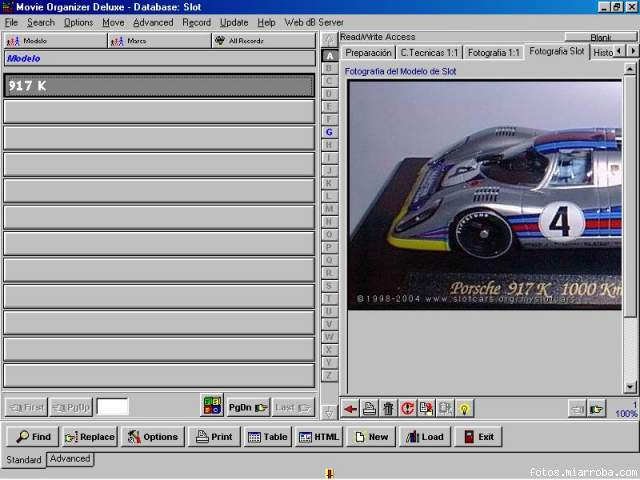Open the Web dB Server menu
Screen dimensions: 640x480
pos(314,22)
